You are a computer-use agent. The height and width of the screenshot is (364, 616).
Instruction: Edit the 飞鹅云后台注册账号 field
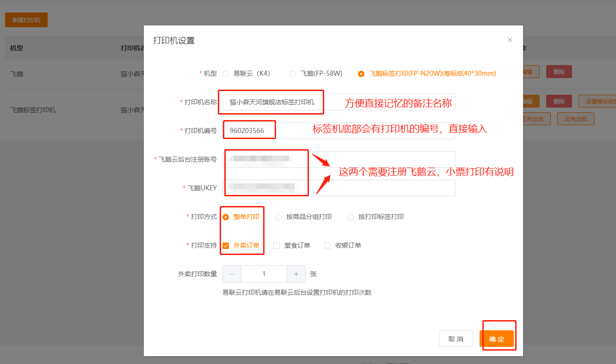[x=339, y=159]
